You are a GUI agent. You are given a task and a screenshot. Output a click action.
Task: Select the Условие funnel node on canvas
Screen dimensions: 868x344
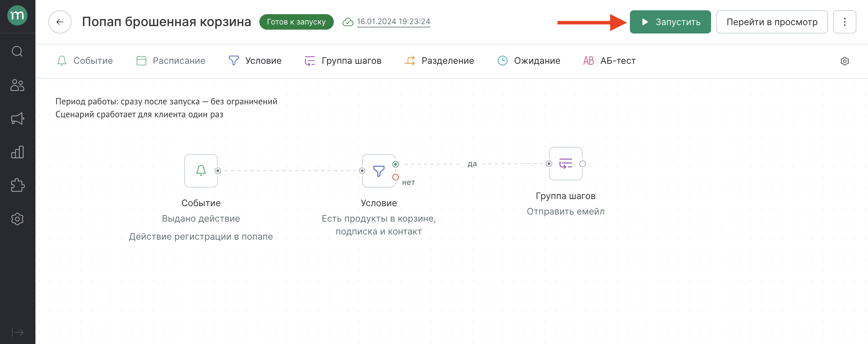click(x=379, y=170)
